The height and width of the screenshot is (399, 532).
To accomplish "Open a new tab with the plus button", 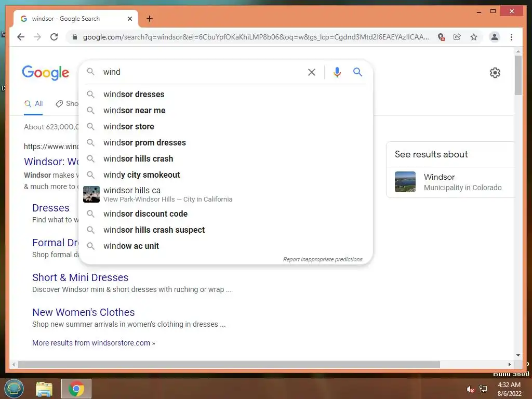I will tap(150, 19).
